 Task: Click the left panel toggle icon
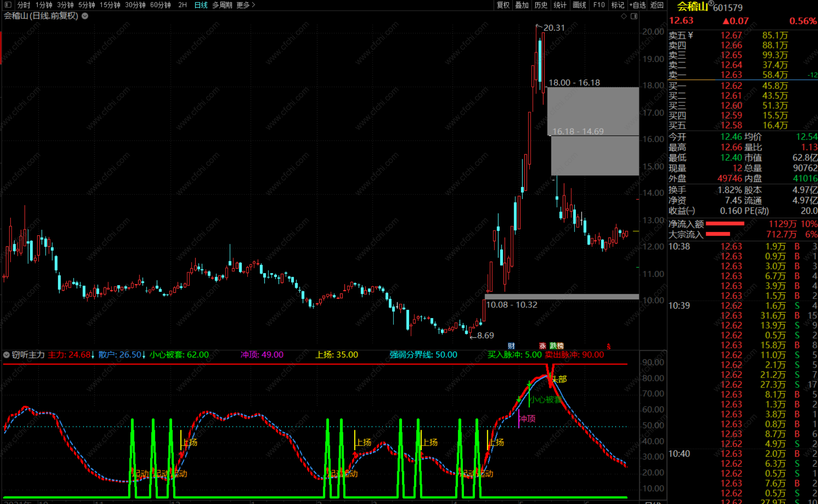click(8, 5)
